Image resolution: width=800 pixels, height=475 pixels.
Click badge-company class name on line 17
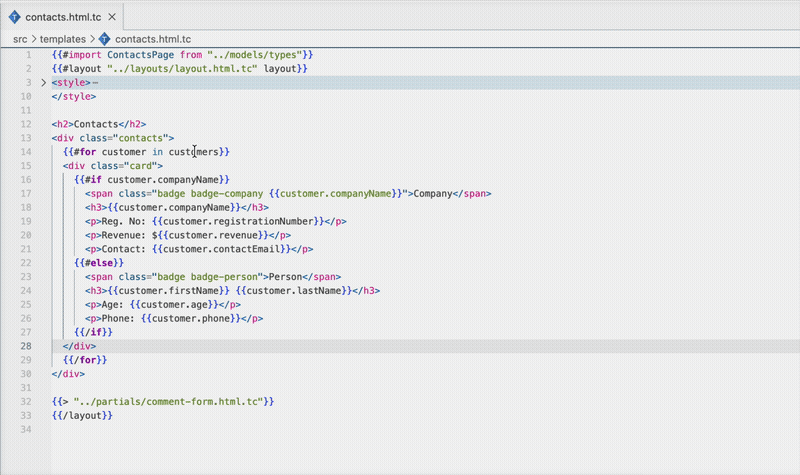[227, 193]
